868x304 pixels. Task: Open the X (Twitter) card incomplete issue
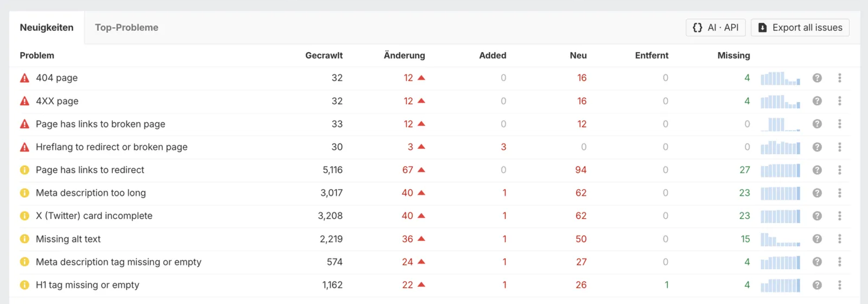94,216
